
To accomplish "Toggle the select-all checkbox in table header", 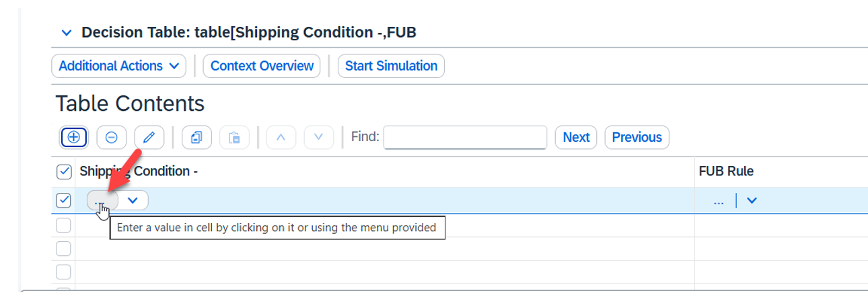I will [x=64, y=172].
